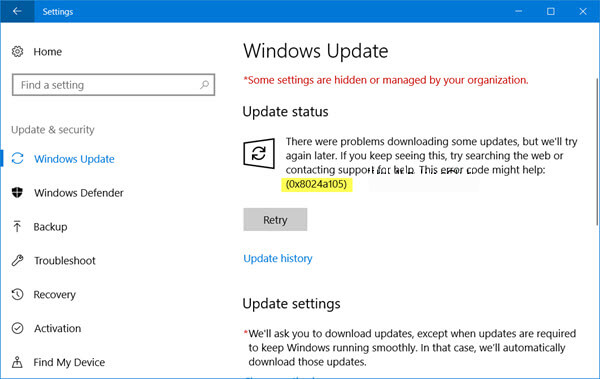Screen dimensions: 600x379
Task: Click the red organization-managed settings notice
Action: coord(386,80)
